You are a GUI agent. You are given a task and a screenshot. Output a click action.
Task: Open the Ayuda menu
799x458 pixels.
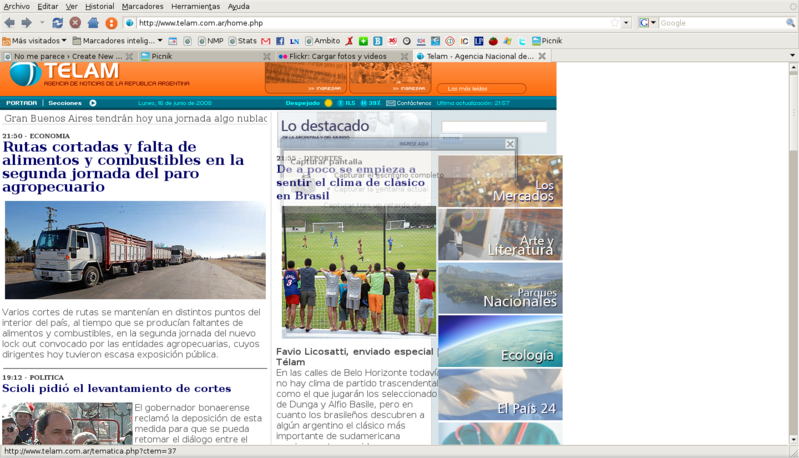click(x=238, y=6)
